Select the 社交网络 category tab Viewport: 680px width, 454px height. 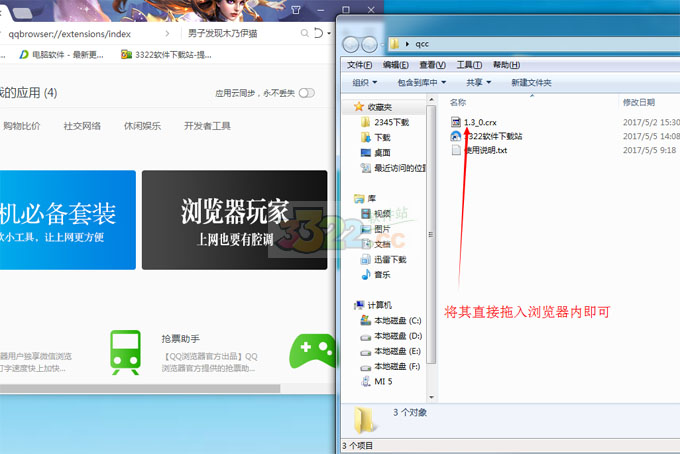pos(82,126)
